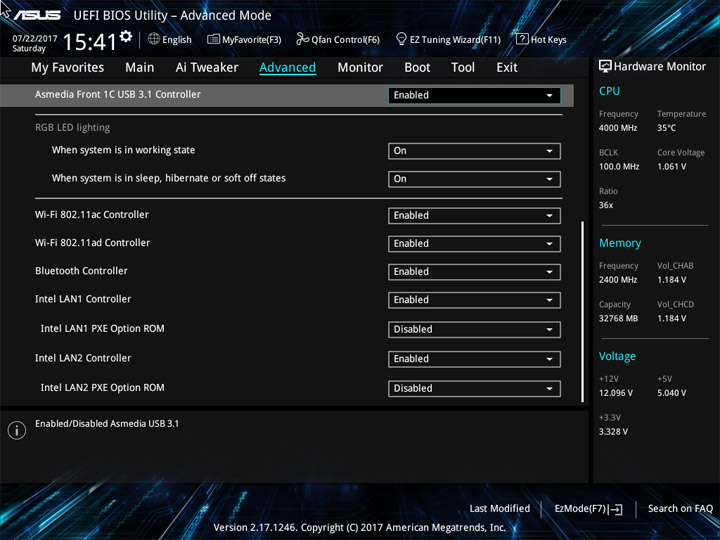Click Search on FAQ link
This screenshot has width=720, height=540.
pos(680,509)
